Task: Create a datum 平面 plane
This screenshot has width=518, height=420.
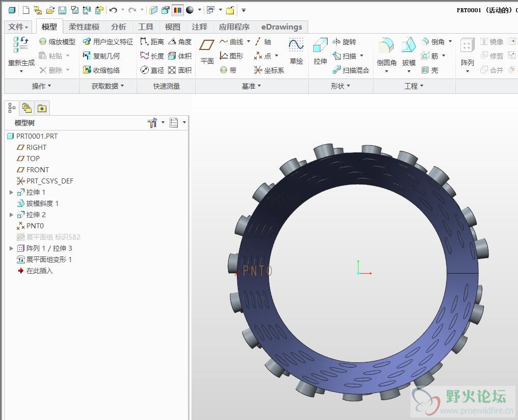Action: tap(207, 51)
